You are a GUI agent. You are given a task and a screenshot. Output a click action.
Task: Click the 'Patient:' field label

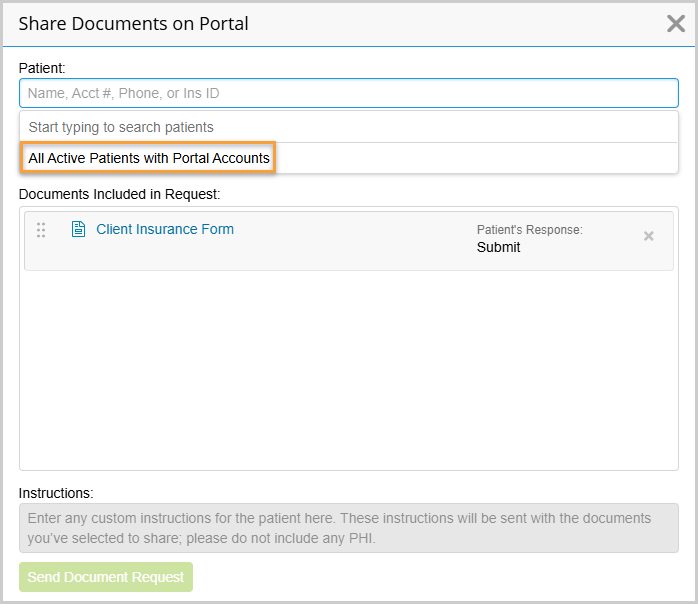pos(42,68)
